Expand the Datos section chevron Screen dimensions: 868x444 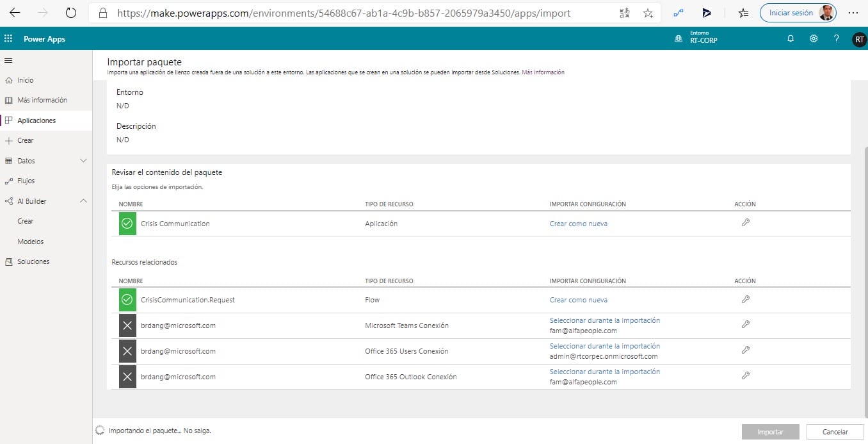83,161
